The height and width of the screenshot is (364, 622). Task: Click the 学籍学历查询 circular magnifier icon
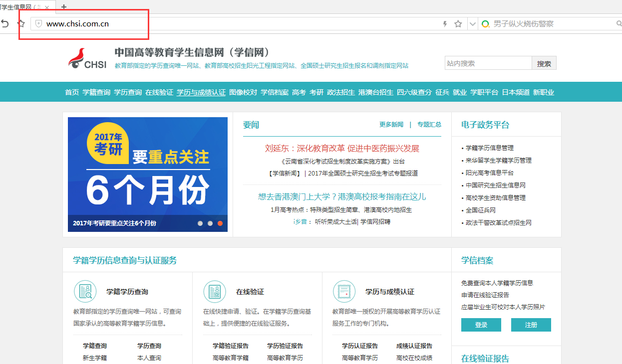click(x=85, y=291)
